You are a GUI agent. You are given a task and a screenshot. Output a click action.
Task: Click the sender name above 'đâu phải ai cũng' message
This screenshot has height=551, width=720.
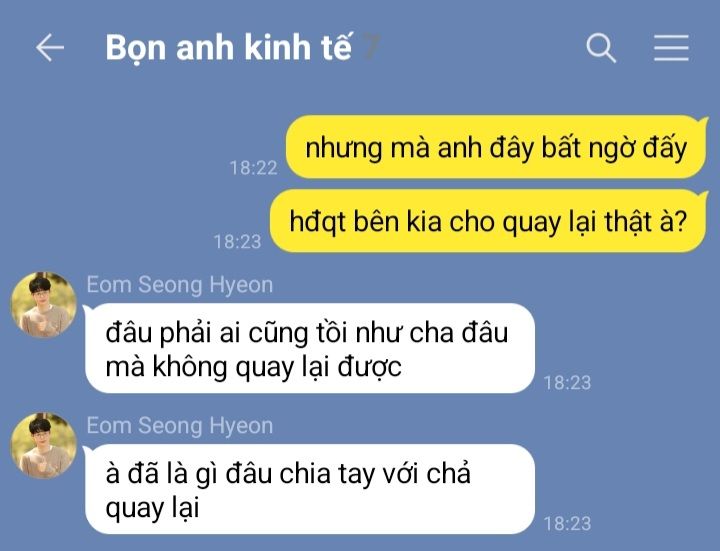point(180,285)
